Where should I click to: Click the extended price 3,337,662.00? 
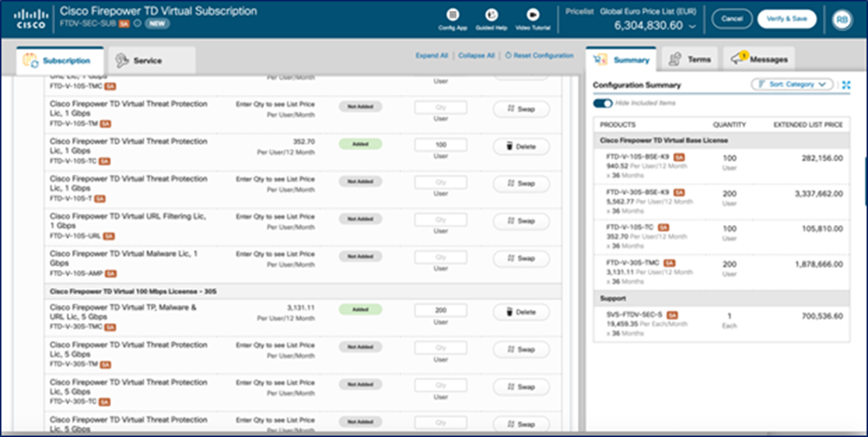(818, 194)
